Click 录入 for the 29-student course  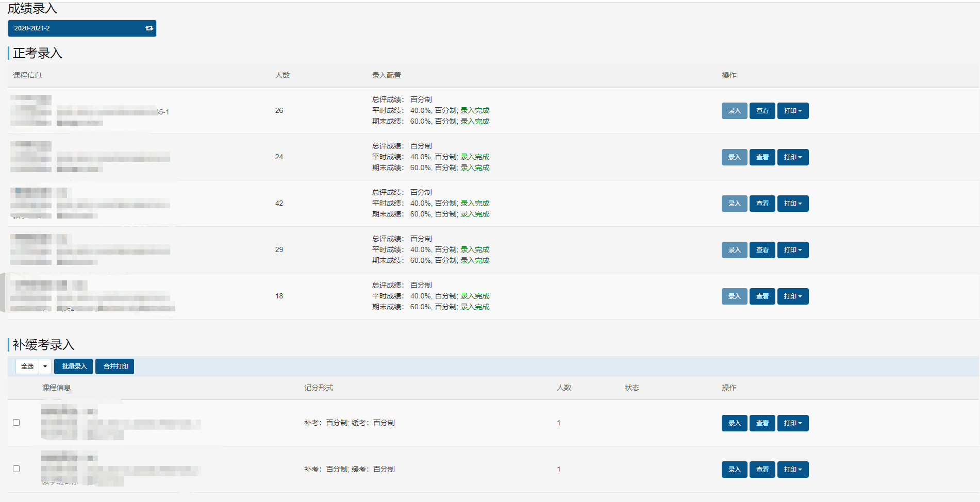coord(734,250)
